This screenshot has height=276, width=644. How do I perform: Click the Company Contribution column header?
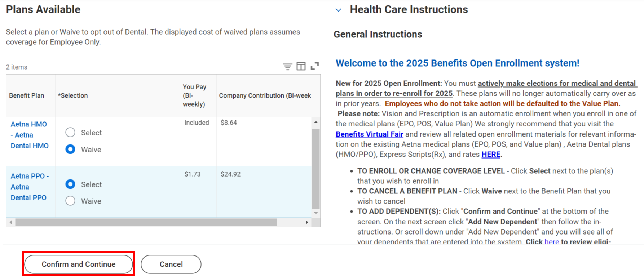pos(265,95)
